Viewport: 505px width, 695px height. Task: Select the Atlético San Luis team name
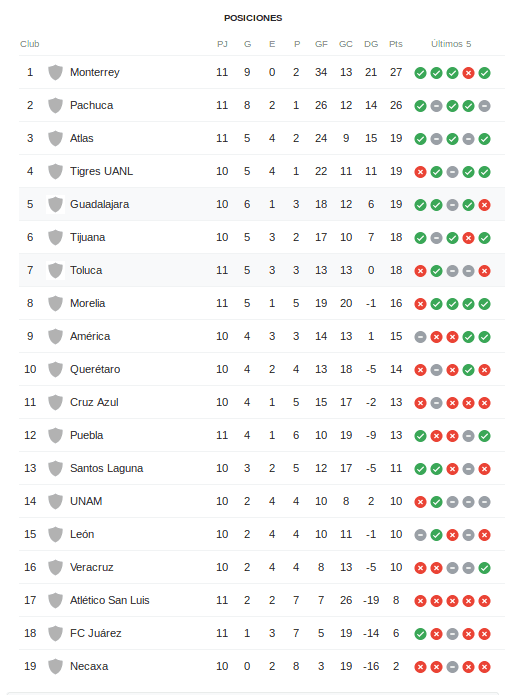point(110,600)
